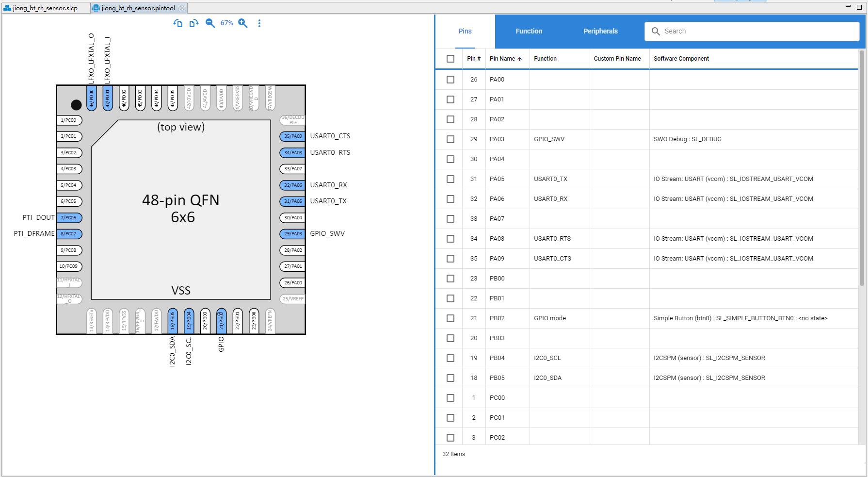Zoom out of the pin diagram

[210, 23]
